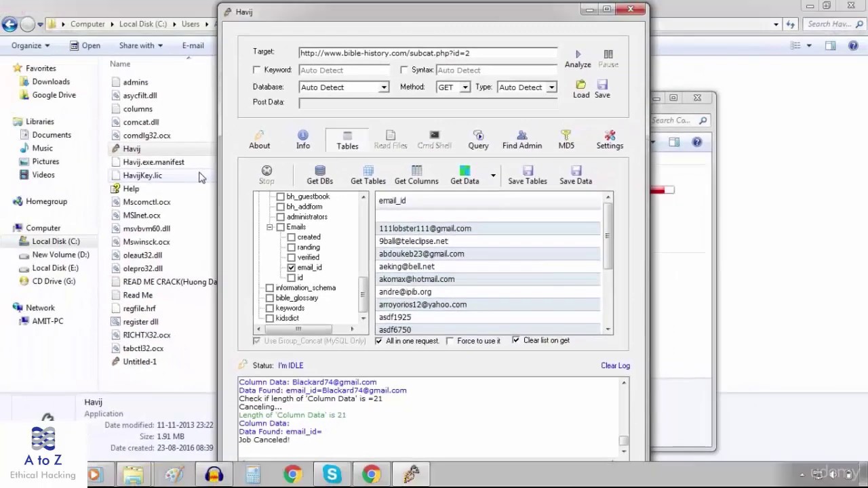Image resolution: width=868 pixels, height=488 pixels.
Task: Enable the Keyword checkbox
Action: click(257, 70)
